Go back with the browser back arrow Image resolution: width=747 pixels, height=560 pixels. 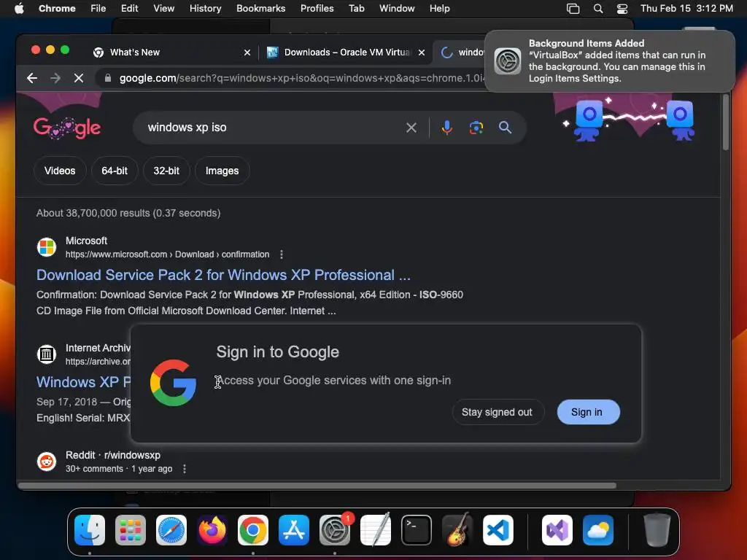pyautogui.click(x=32, y=78)
